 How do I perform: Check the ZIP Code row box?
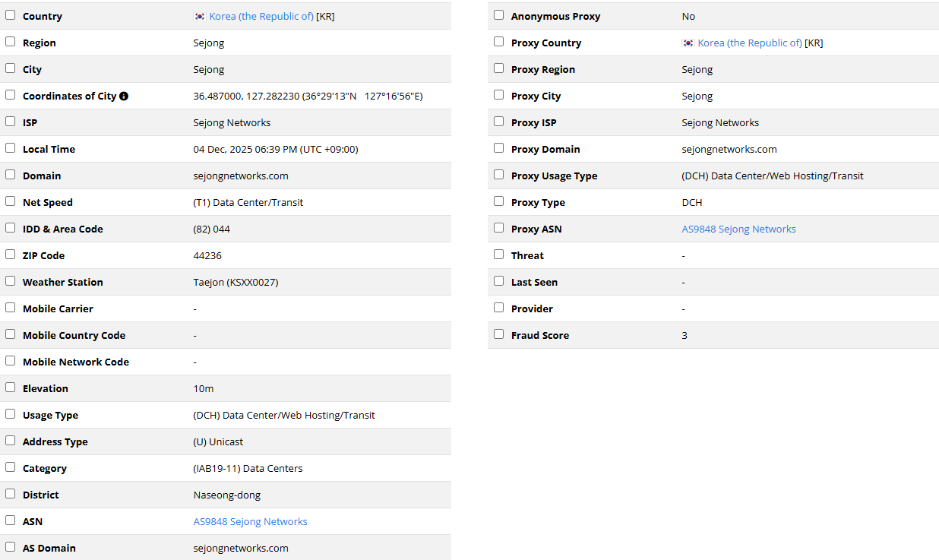[x=11, y=255]
